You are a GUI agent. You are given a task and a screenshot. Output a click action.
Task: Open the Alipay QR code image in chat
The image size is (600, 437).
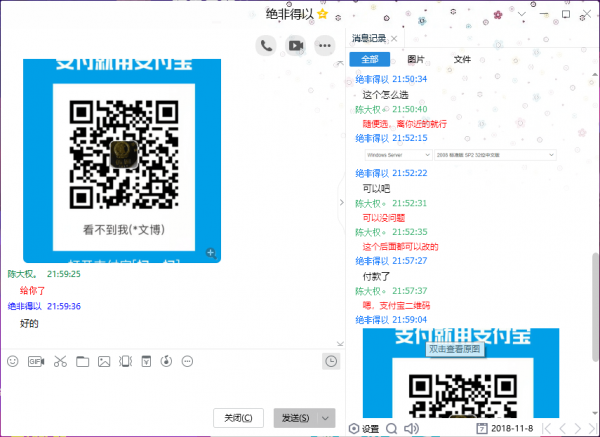tap(122, 161)
